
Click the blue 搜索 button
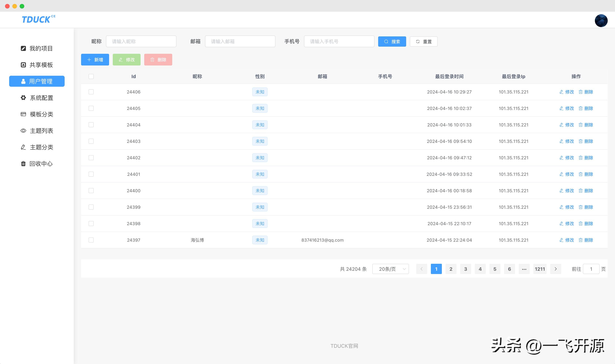[392, 42]
